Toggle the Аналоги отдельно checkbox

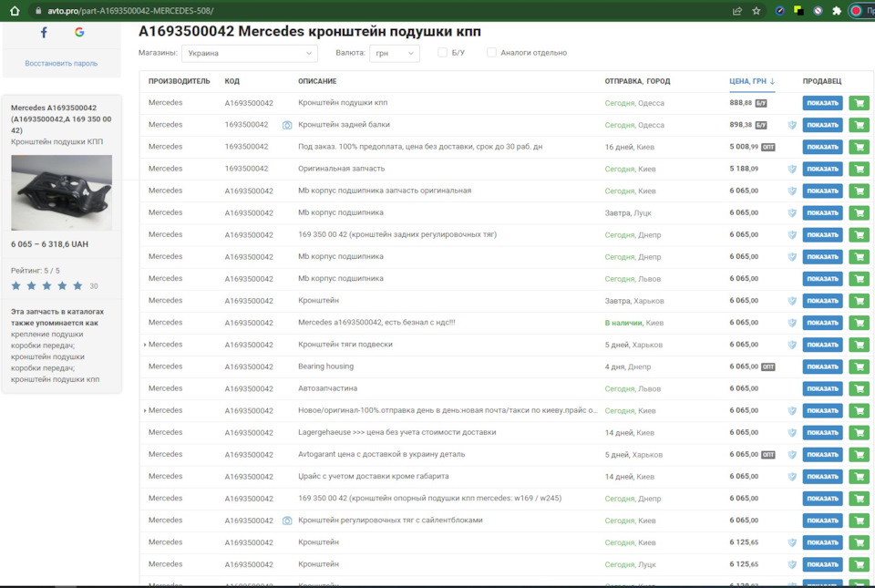tap(491, 53)
